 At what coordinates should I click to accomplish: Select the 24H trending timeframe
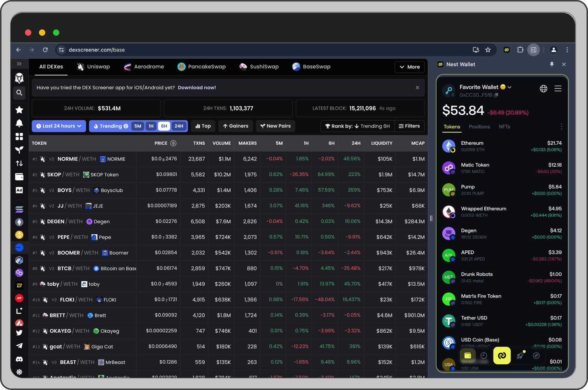pos(179,126)
